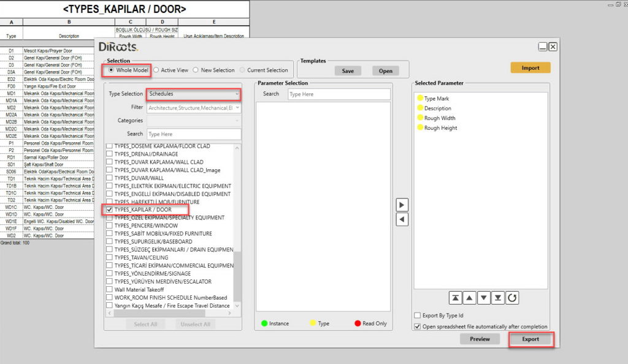This screenshot has height=364, width=628.
Task: Uncheck TYPES_KAPILAR / DOOR schedule
Action: click(x=110, y=210)
